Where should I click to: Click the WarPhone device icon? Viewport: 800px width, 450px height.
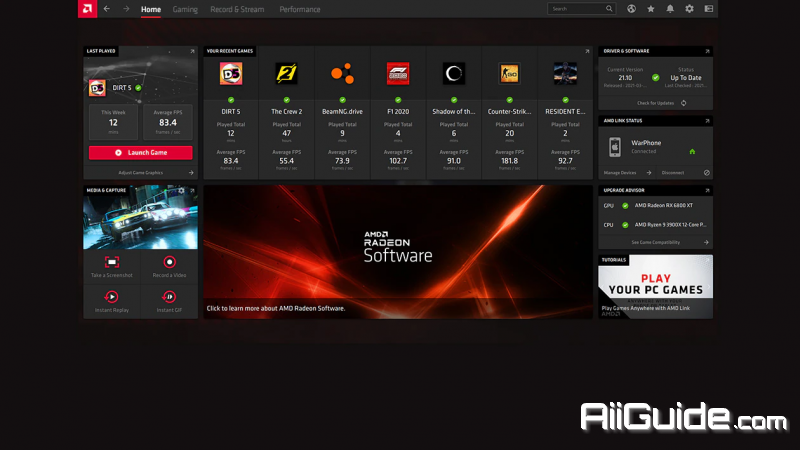click(615, 147)
